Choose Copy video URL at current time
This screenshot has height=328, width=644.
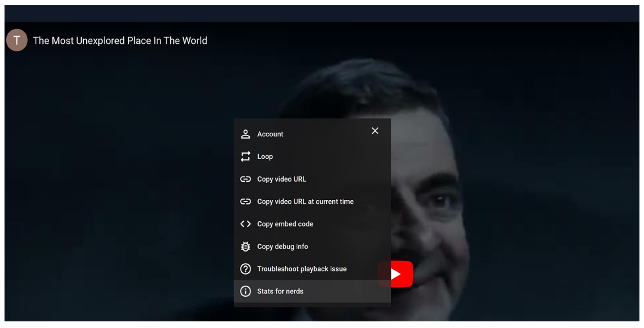(x=305, y=201)
